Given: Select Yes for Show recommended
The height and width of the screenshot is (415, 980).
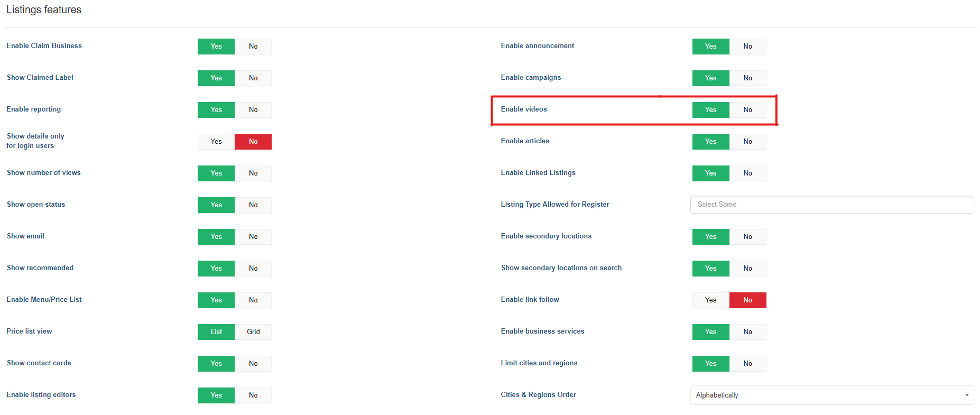Looking at the screenshot, I should [216, 269].
